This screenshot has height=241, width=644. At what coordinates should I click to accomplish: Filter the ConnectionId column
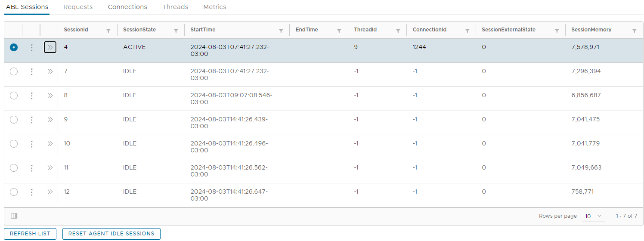pos(468,31)
